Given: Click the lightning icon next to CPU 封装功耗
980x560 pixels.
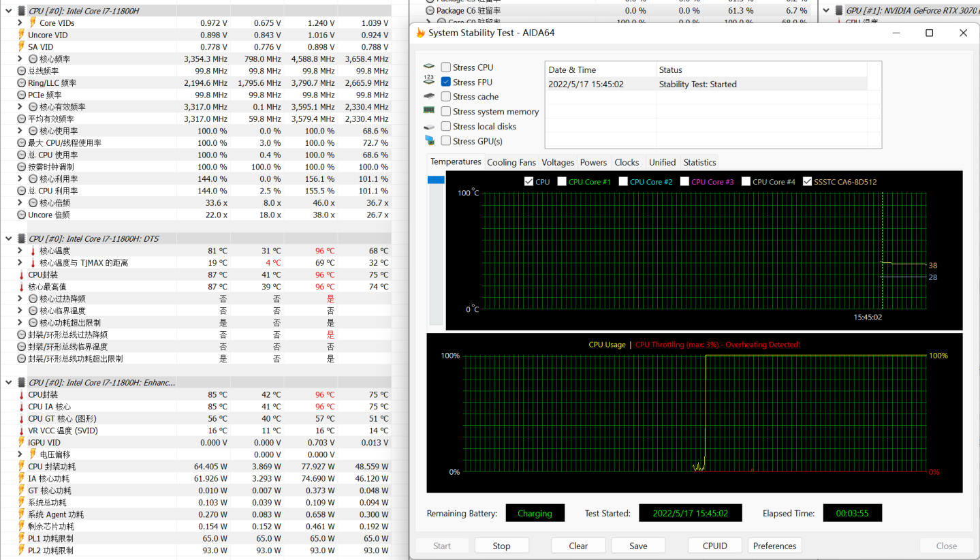Looking at the screenshot, I should 22,467.
